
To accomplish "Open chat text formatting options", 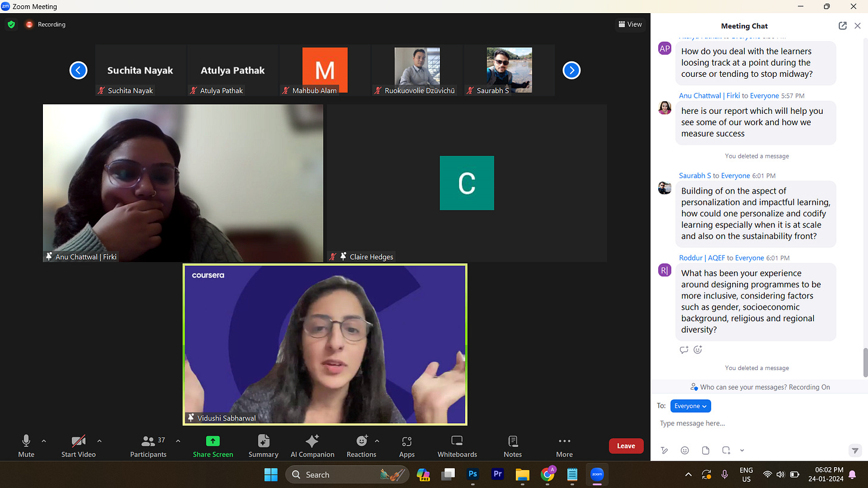I will (664, 450).
